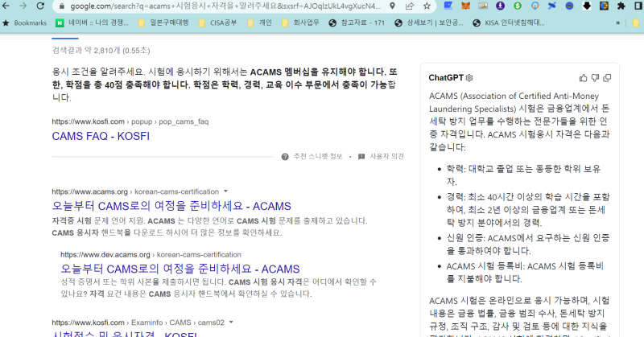Open the blue-orange circular arrow extension
Viewport: 644px width, 337px height.
[x=535, y=6]
